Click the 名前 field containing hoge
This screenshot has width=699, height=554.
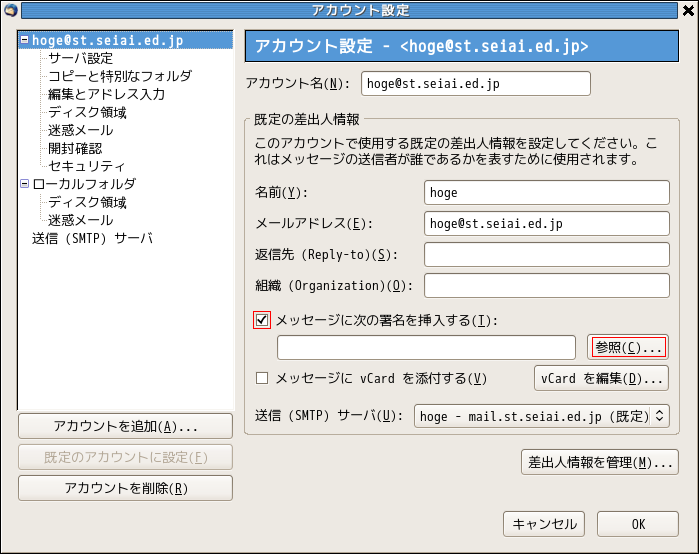[x=547, y=193]
